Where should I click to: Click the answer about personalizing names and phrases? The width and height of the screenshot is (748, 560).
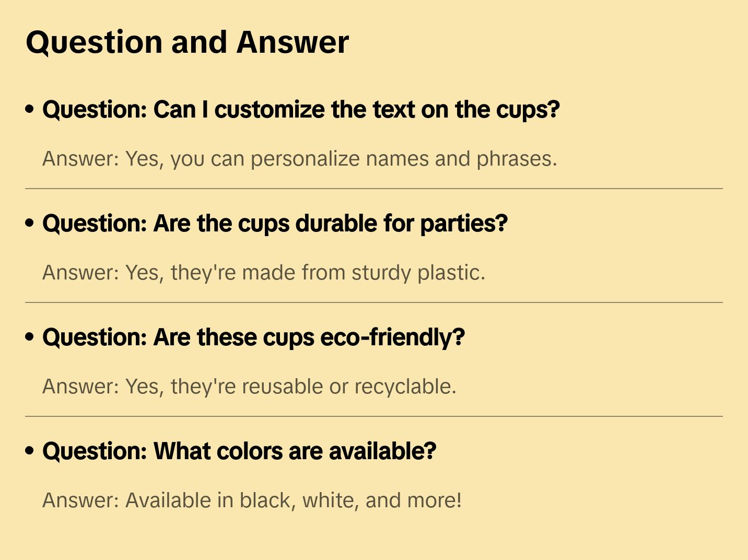299,159
